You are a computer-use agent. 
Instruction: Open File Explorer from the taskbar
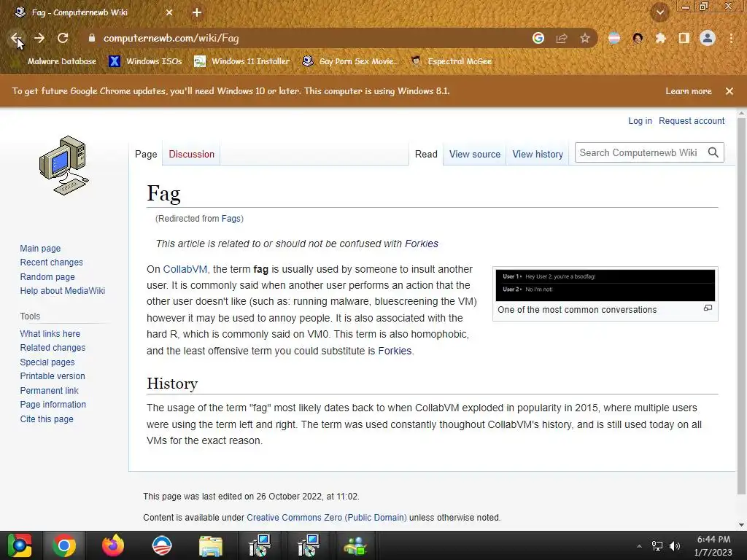click(x=210, y=545)
